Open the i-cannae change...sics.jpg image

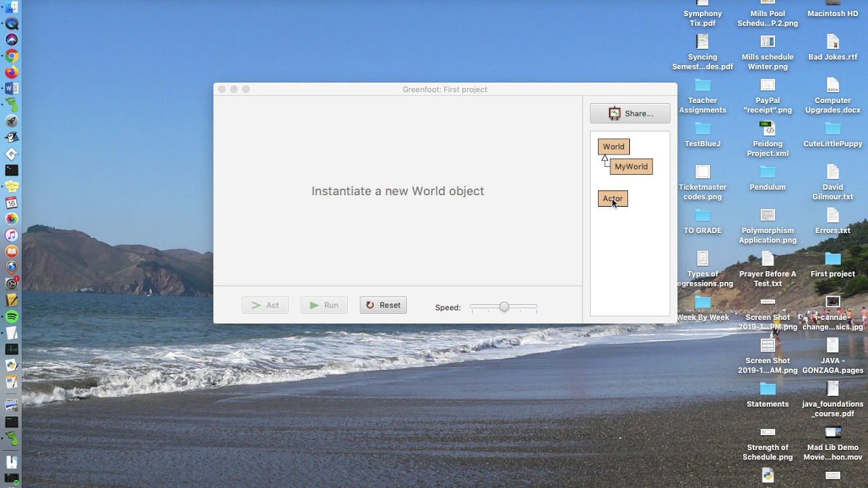pyautogui.click(x=833, y=312)
